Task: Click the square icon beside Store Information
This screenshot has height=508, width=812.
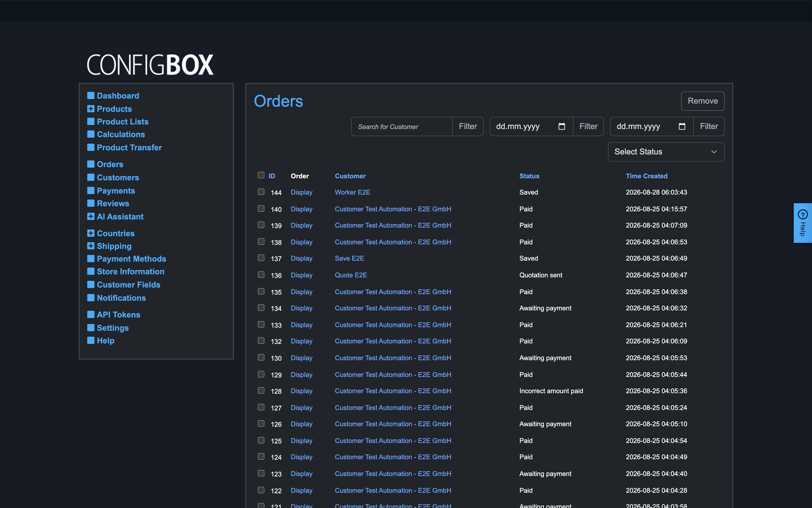Action: click(x=91, y=271)
